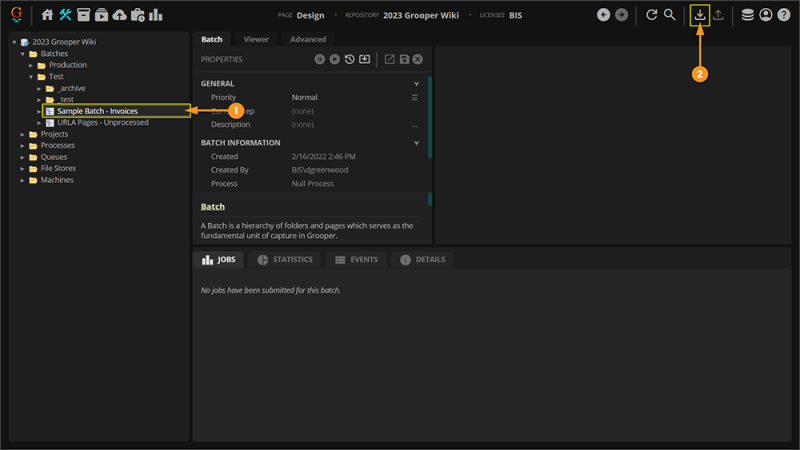Viewport: 800px width, 450px height.
Task: Go to the Home page icon
Action: pos(47,15)
